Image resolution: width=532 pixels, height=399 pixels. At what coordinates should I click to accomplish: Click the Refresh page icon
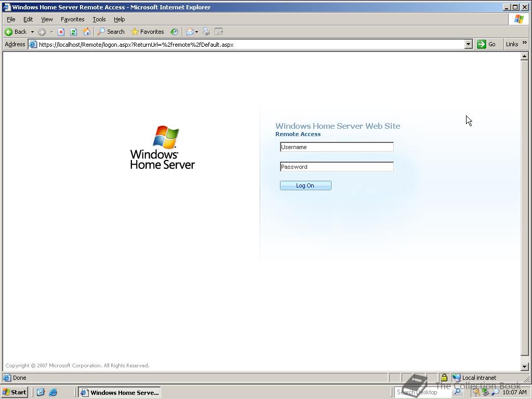[x=74, y=32]
